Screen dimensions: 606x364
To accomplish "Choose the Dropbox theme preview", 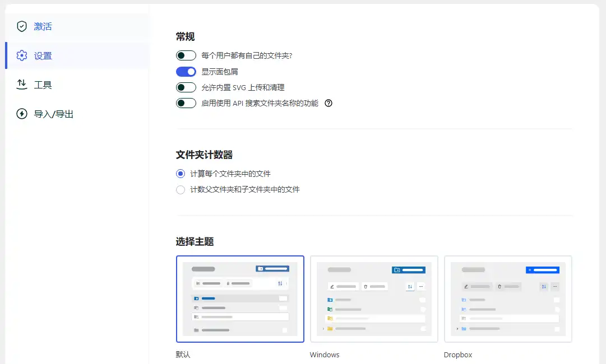I will [x=507, y=298].
